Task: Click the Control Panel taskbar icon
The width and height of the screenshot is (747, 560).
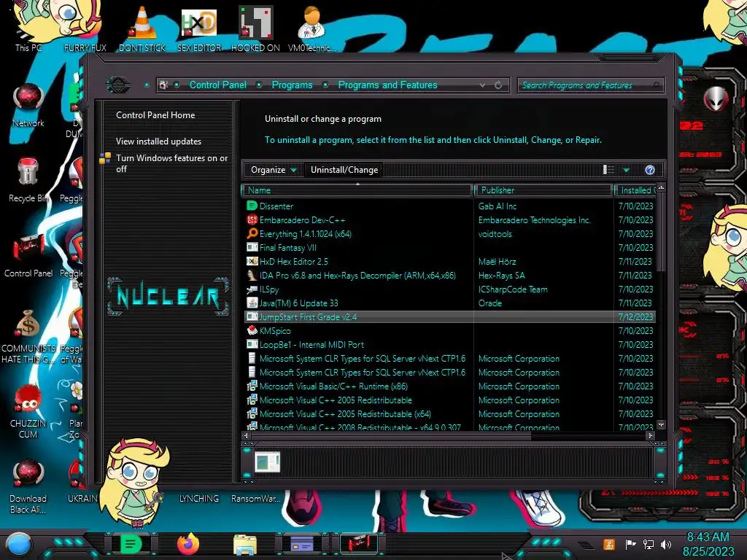Action: tap(358, 544)
